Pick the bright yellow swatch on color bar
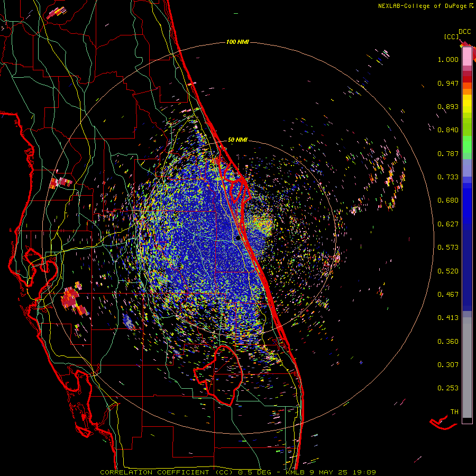Image resolution: width=476 pixels, height=476 pixels. click(x=467, y=104)
